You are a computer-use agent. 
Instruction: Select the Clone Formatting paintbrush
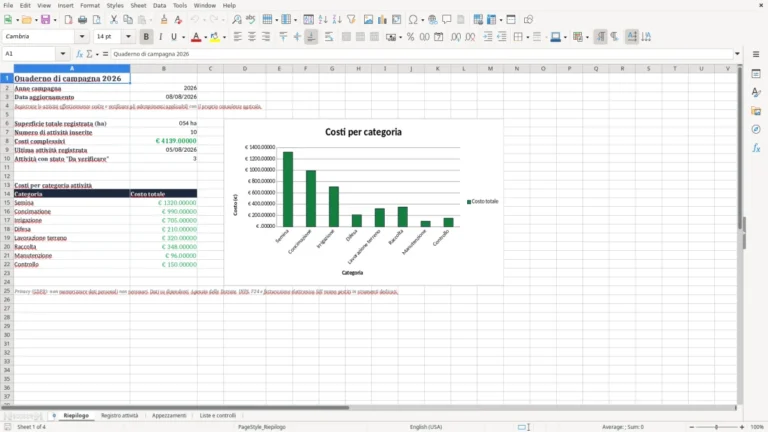click(x=164, y=20)
